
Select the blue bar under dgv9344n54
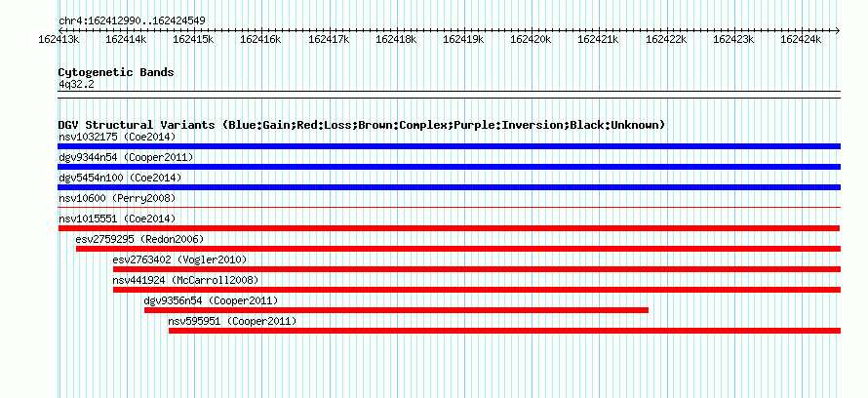coord(449,167)
